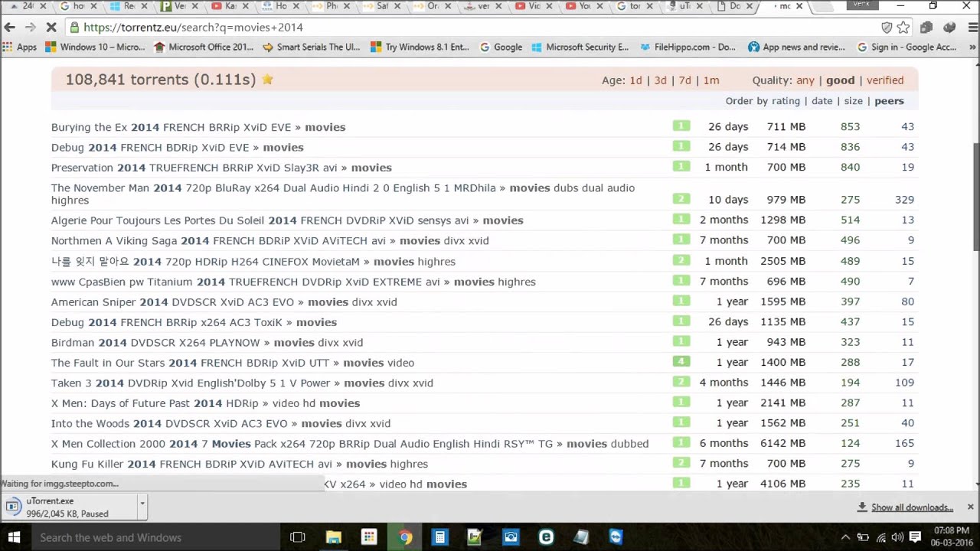This screenshot has width=980, height=551.
Task: Order results by size
Action: click(853, 101)
